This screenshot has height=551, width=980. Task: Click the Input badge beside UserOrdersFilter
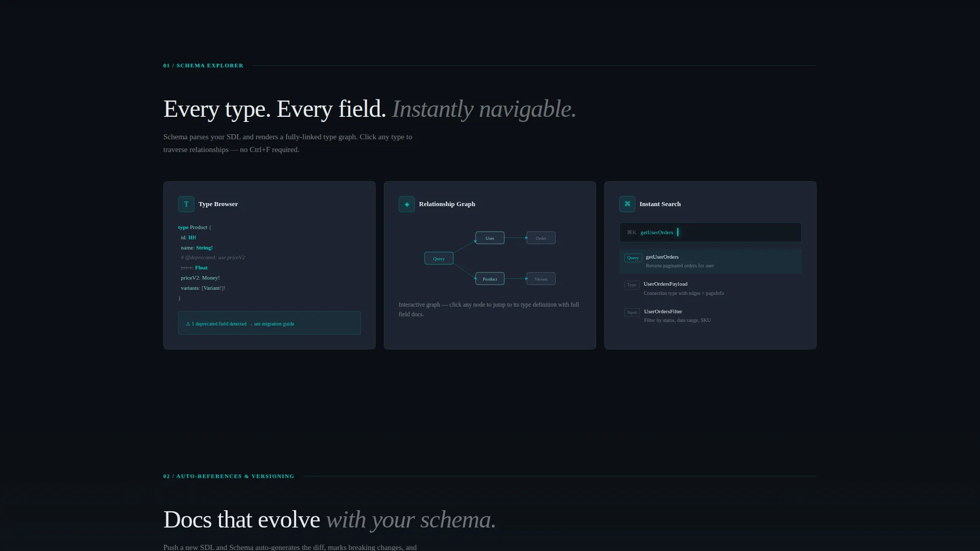632,312
